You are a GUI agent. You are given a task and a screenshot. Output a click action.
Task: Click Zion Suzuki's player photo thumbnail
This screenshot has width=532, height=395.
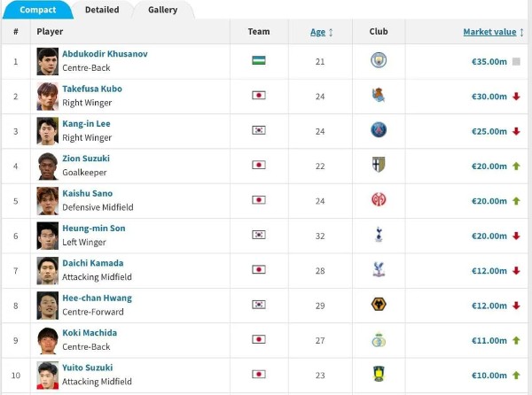click(x=48, y=166)
